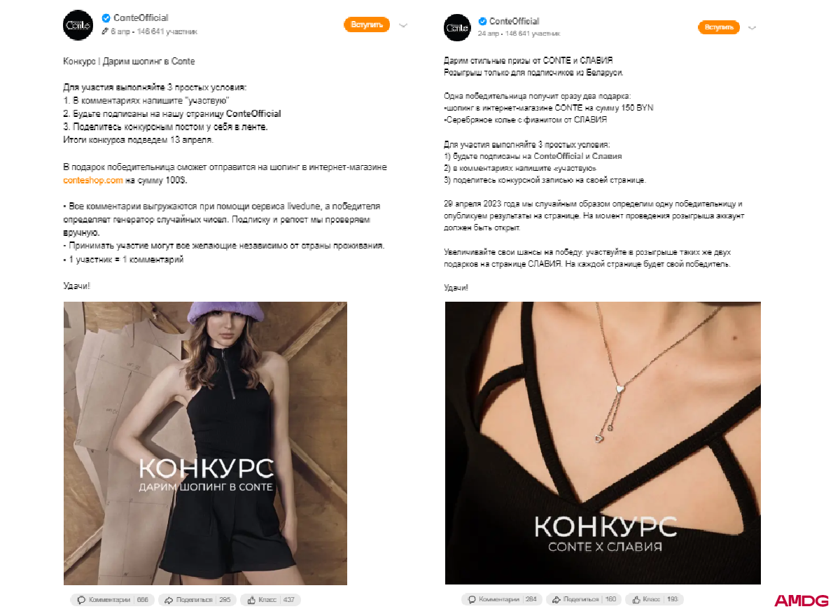Like the left post via Класс (437)

click(x=270, y=600)
